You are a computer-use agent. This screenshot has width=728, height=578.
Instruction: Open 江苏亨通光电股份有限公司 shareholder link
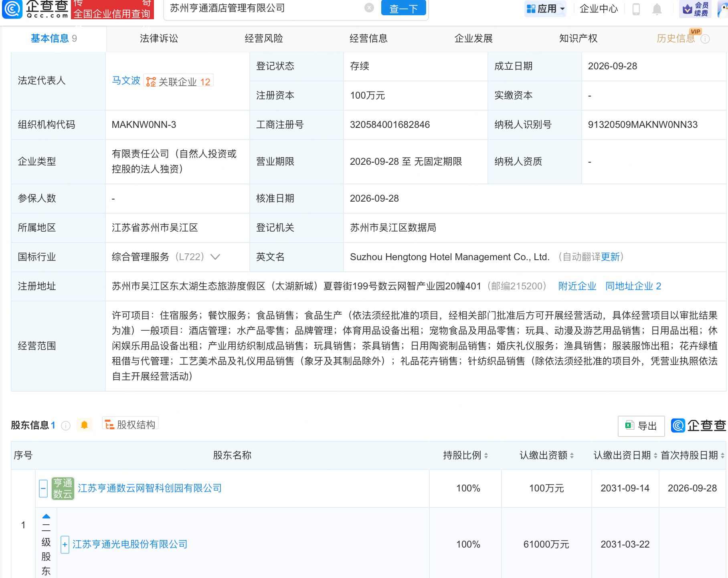(x=130, y=544)
